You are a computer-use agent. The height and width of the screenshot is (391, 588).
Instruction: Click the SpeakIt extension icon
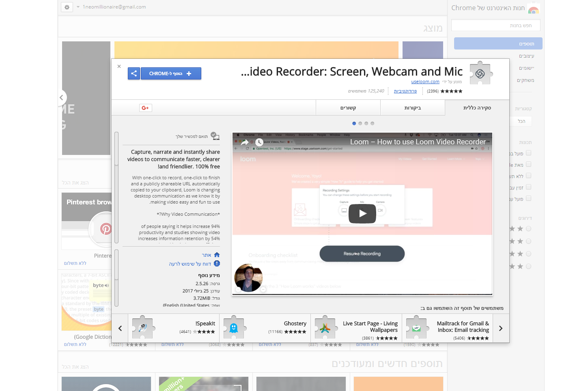(x=142, y=327)
